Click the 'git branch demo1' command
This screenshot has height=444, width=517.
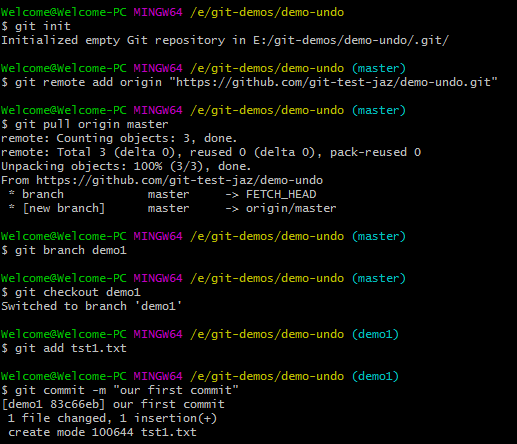(71, 250)
